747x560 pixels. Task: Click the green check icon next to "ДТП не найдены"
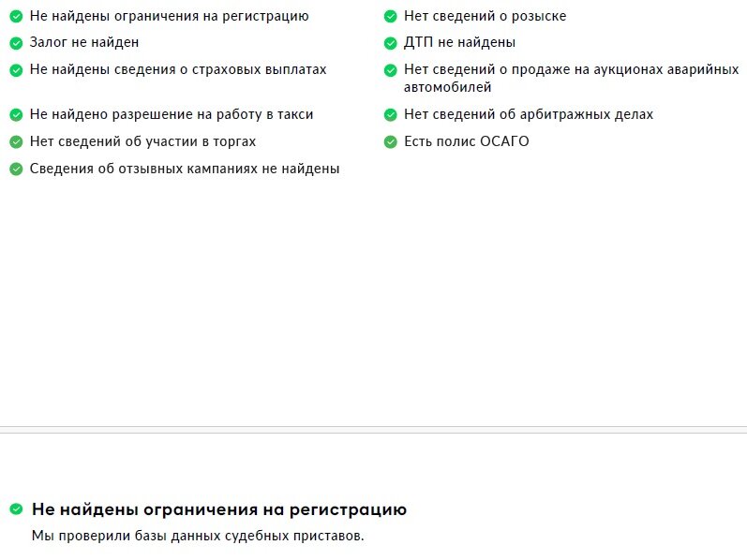pos(390,43)
